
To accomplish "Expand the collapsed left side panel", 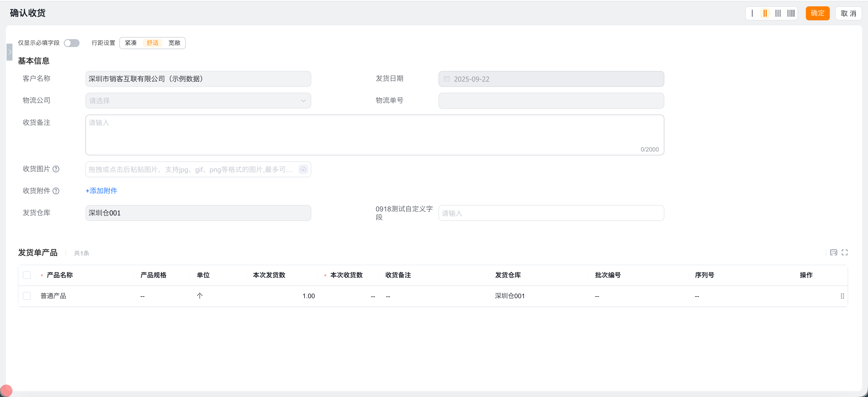I will 9,52.
